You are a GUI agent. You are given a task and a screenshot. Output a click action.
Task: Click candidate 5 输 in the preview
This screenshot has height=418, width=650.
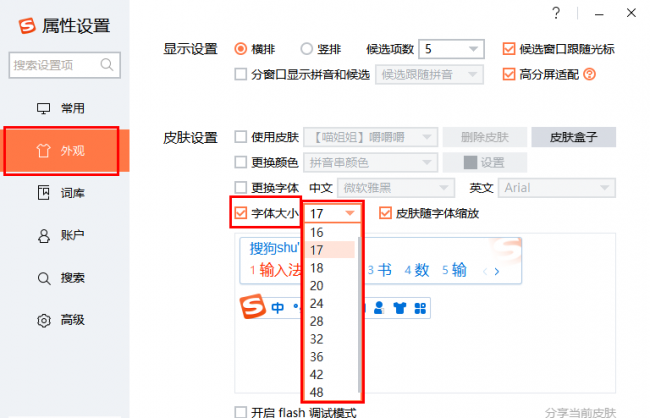454,270
